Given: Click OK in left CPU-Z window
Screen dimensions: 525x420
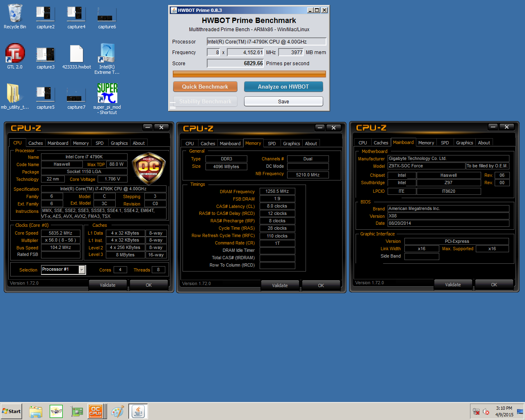Looking at the screenshot, I should 148,285.
